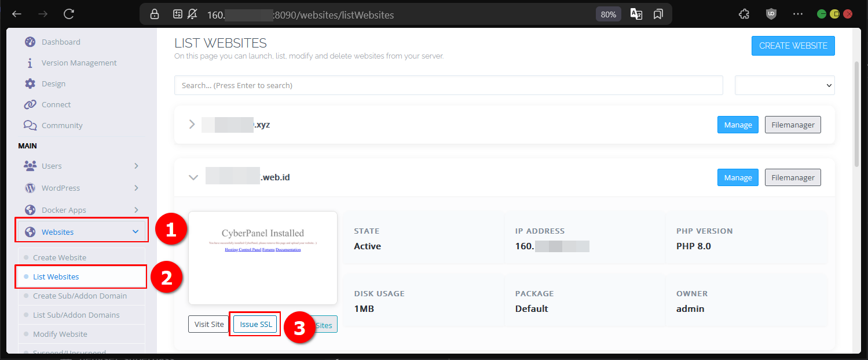Click the website search input field
This screenshot has height=360, width=868.
point(448,85)
